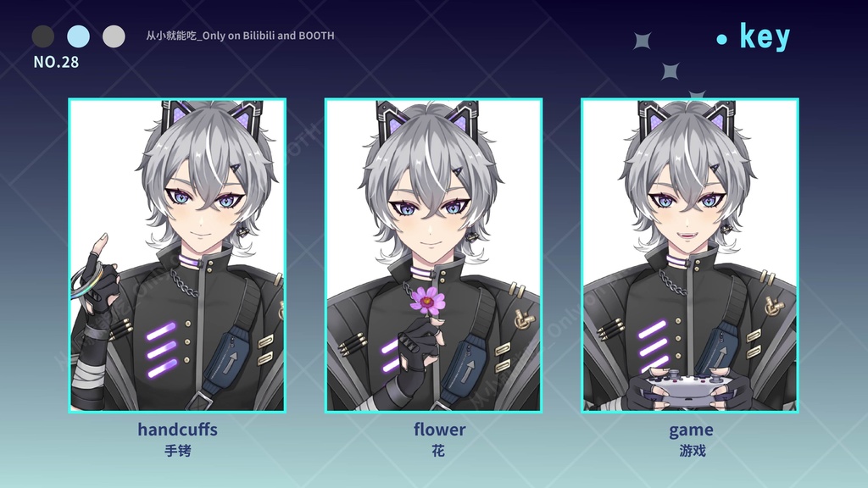This screenshot has width=868, height=488.
Task: Select the flower character thumbnail
Action: tap(433, 256)
